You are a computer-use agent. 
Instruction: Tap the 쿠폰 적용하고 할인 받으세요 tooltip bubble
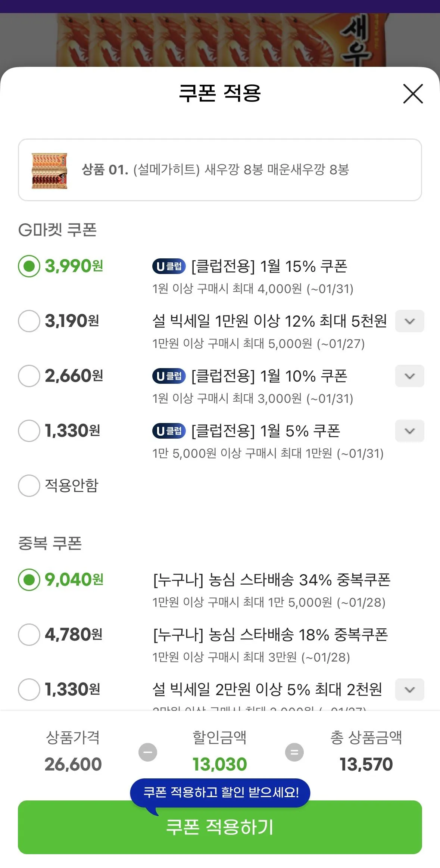pos(220,792)
